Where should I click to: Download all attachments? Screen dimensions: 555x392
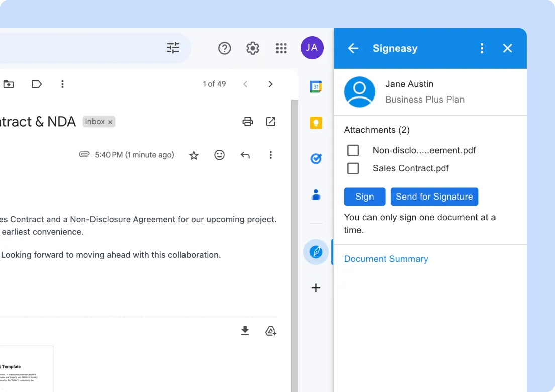(x=245, y=331)
